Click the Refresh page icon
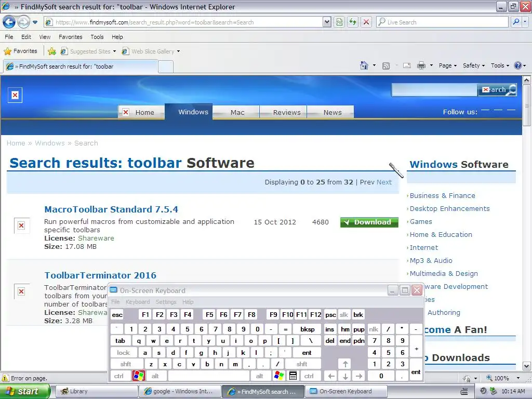532x399 pixels. pos(353,22)
